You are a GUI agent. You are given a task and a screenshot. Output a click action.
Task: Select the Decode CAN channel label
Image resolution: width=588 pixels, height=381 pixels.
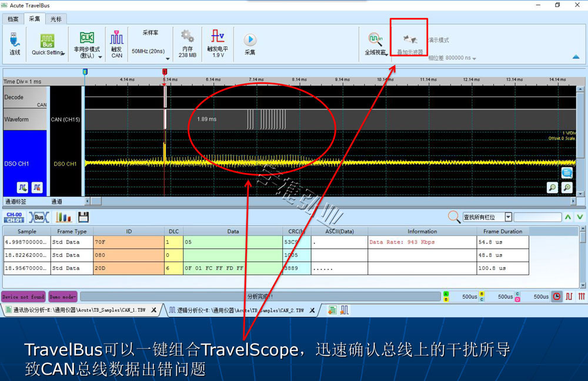[25, 98]
